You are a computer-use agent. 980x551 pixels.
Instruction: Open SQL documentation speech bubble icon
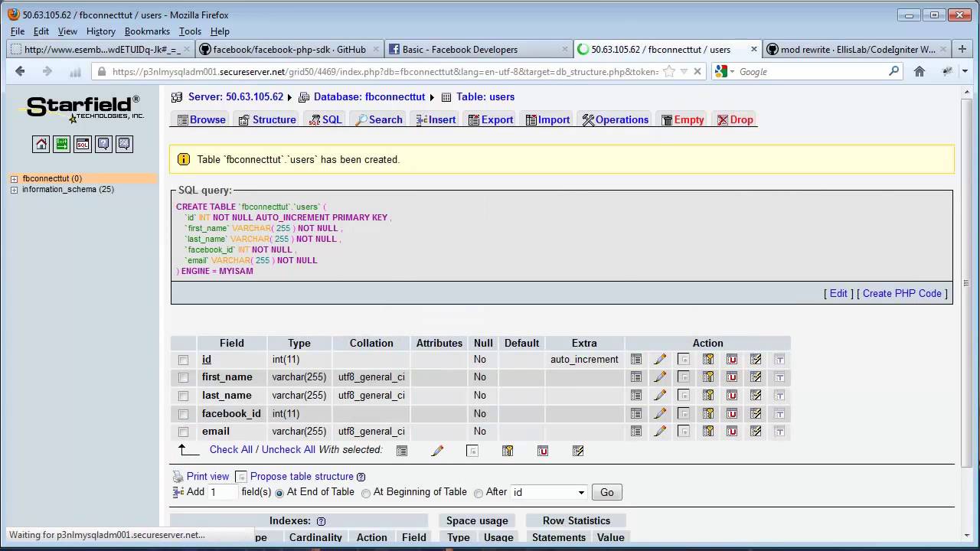click(124, 144)
